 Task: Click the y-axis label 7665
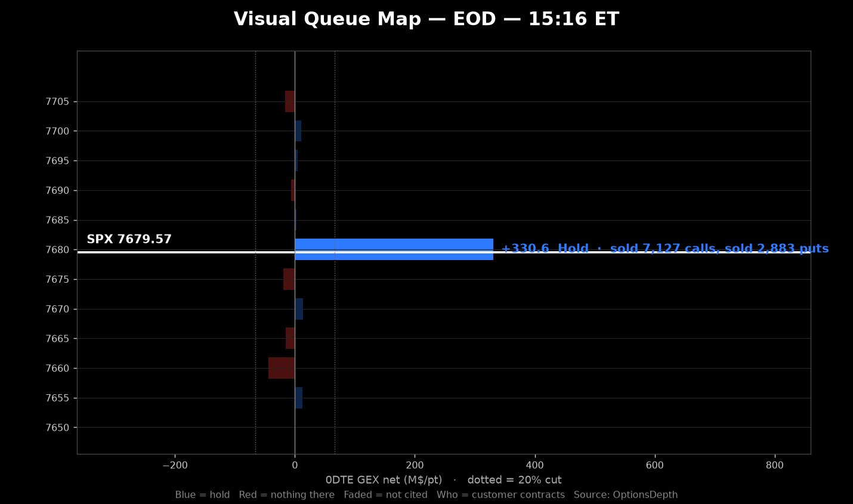point(57,339)
